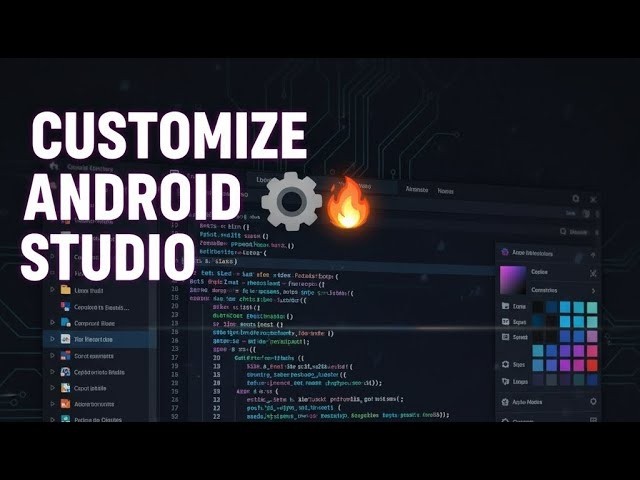Expand the arrow beside the orange icon row

(52, 404)
